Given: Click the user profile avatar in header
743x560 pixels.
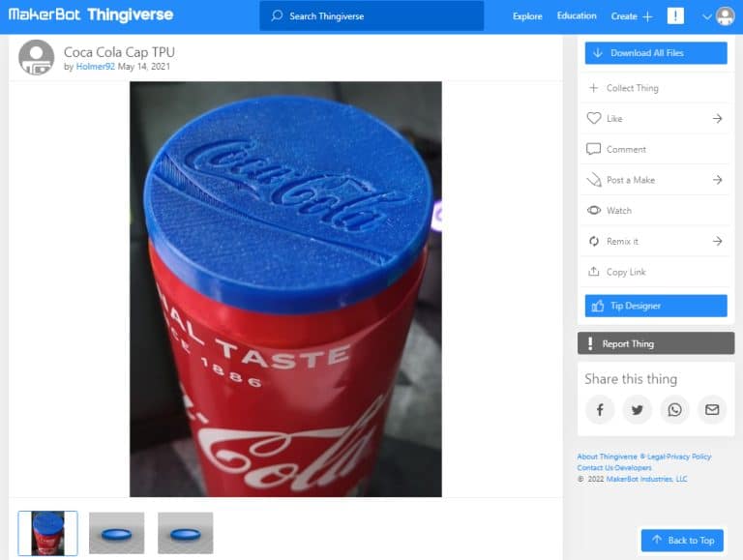Looking at the screenshot, I should (x=725, y=16).
